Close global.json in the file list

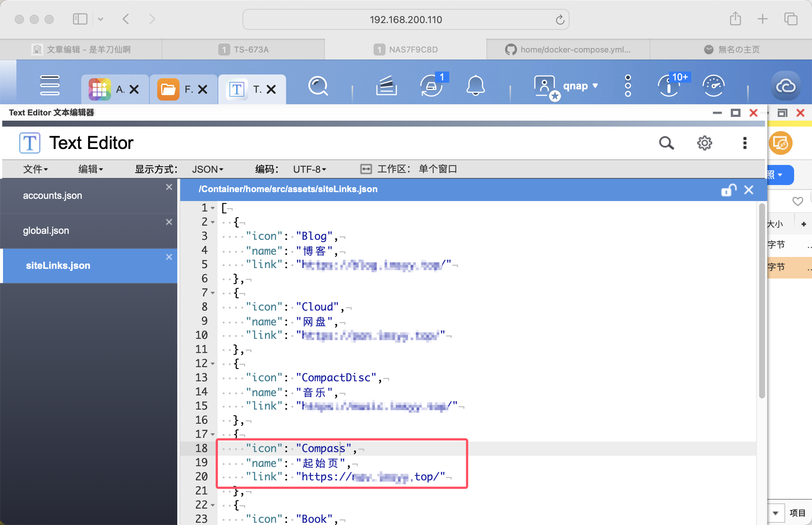(x=169, y=222)
